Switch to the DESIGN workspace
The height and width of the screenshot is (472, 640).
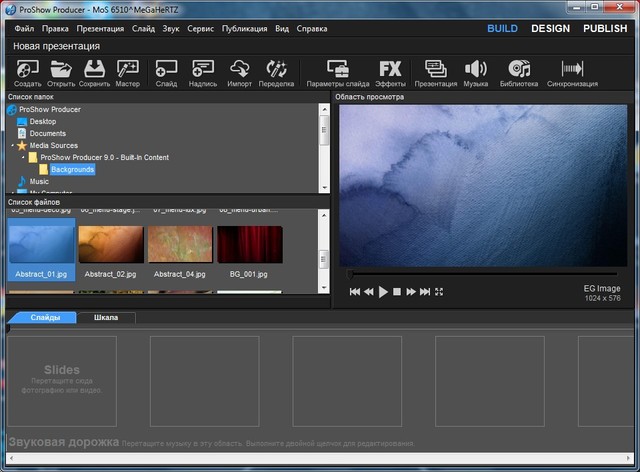550,29
